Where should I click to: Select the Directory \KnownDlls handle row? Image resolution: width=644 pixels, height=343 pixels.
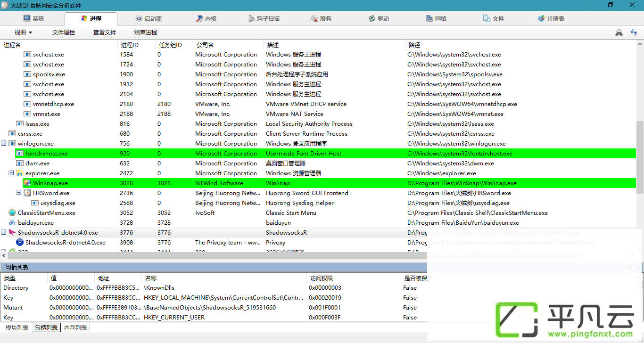214,287
